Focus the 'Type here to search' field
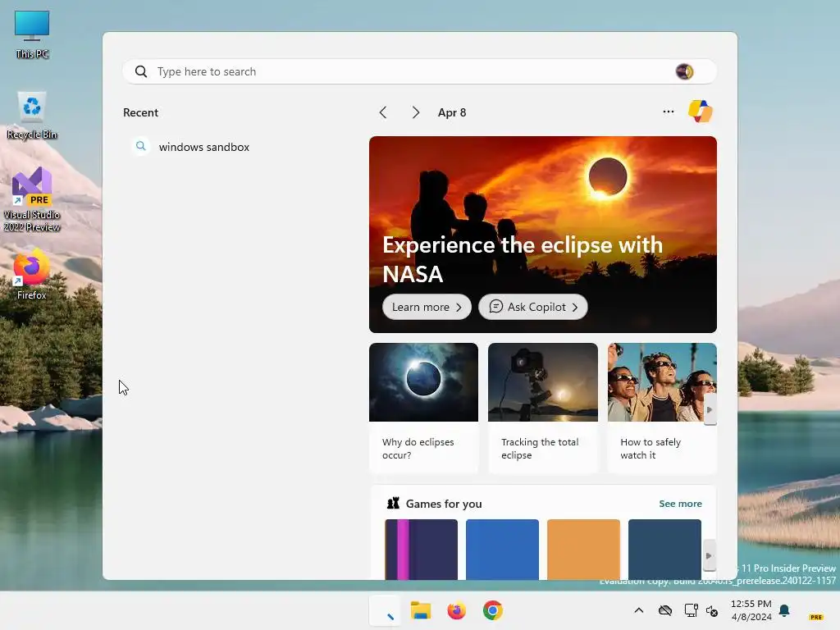The width and height of the screenshot is (840, 630). tap(419, 72)
